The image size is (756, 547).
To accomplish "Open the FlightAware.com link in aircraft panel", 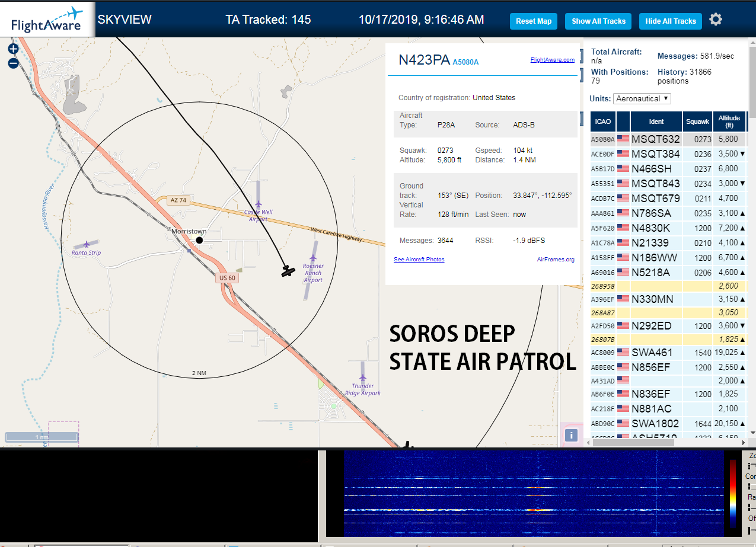I will click(x=553, y=60).
